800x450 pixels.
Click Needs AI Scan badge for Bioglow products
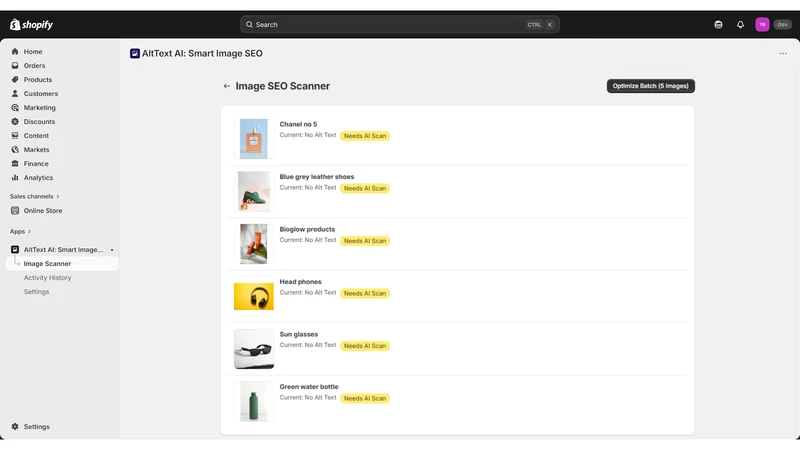tap(365, 241)
